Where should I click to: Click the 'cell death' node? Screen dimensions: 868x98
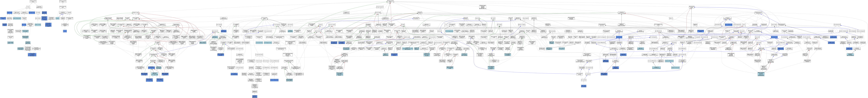403,25
